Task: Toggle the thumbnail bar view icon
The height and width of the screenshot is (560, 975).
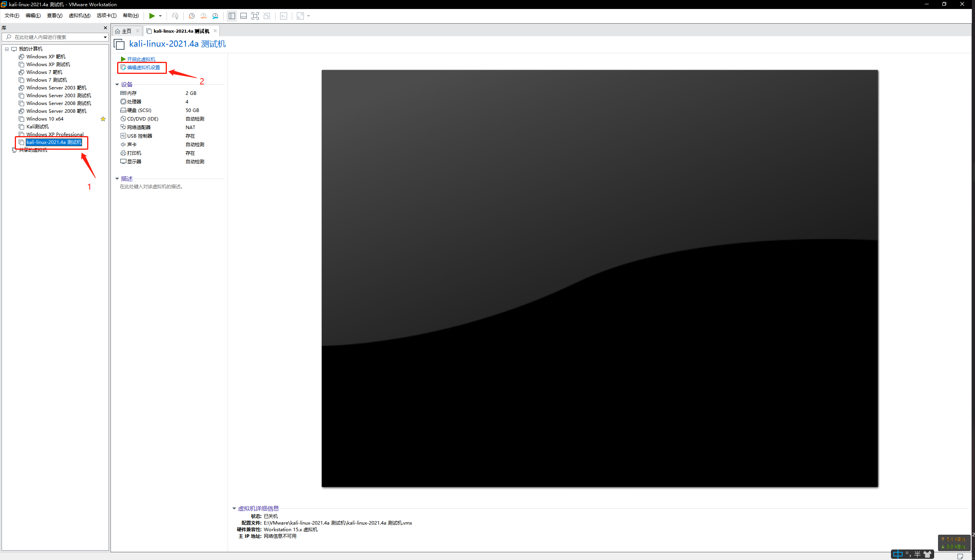Action: [244, 16]
